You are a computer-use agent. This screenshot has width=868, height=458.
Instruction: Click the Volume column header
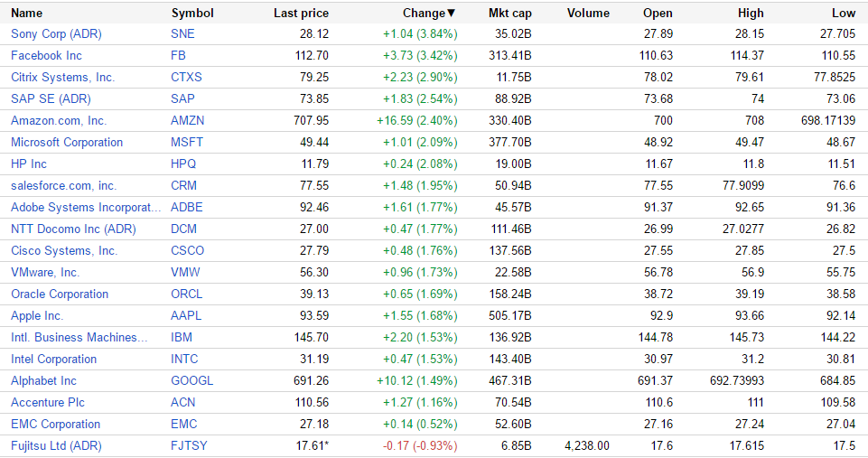588,14
